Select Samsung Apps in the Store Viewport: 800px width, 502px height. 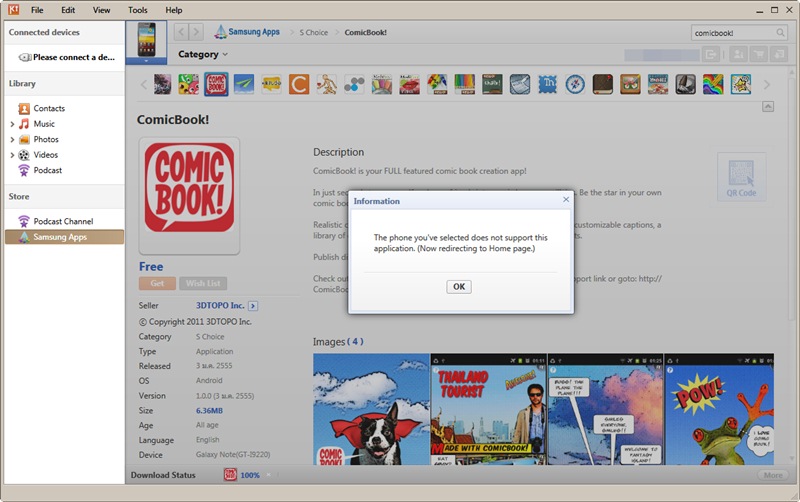tap(64, 237)
